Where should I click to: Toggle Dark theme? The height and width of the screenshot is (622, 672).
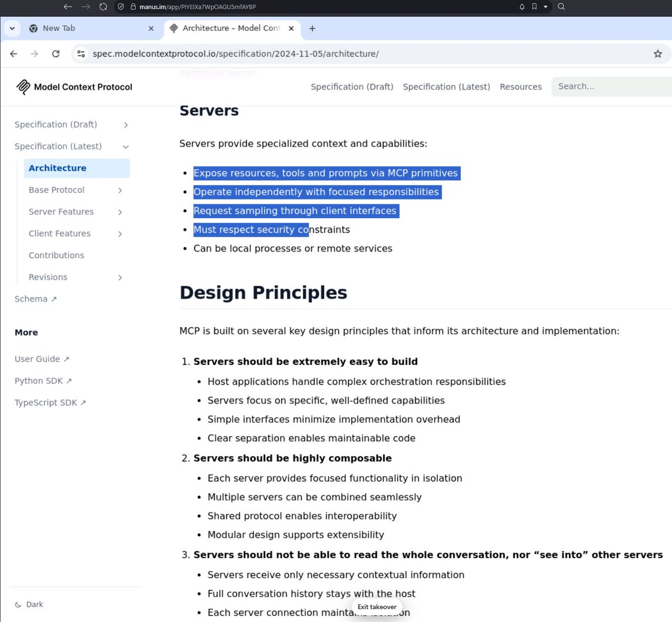29,605
